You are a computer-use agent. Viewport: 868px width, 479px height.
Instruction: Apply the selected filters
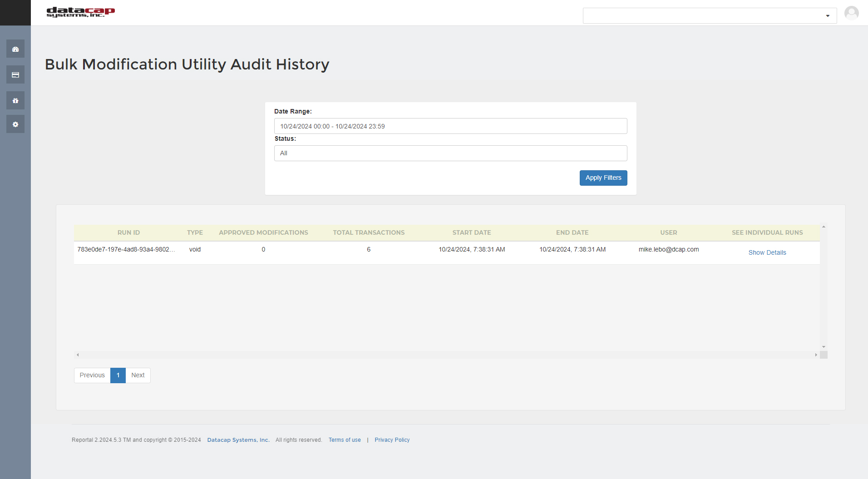point(603,178)
